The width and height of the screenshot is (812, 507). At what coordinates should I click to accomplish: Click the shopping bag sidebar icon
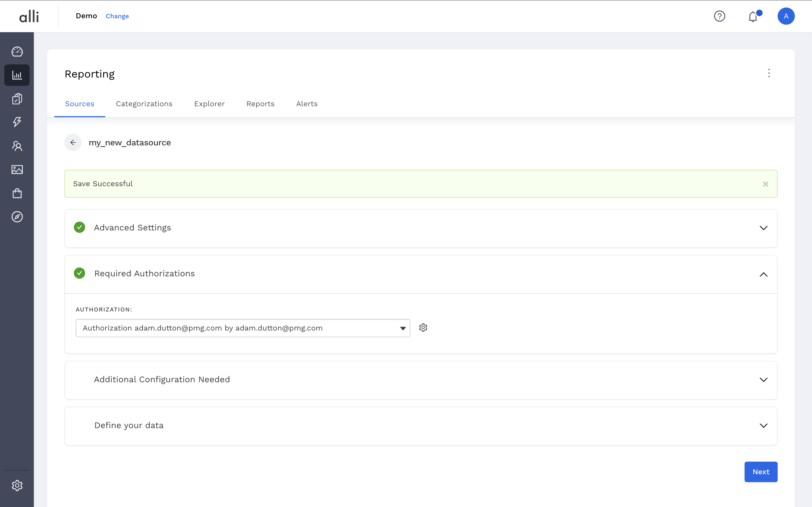[17, 193]
